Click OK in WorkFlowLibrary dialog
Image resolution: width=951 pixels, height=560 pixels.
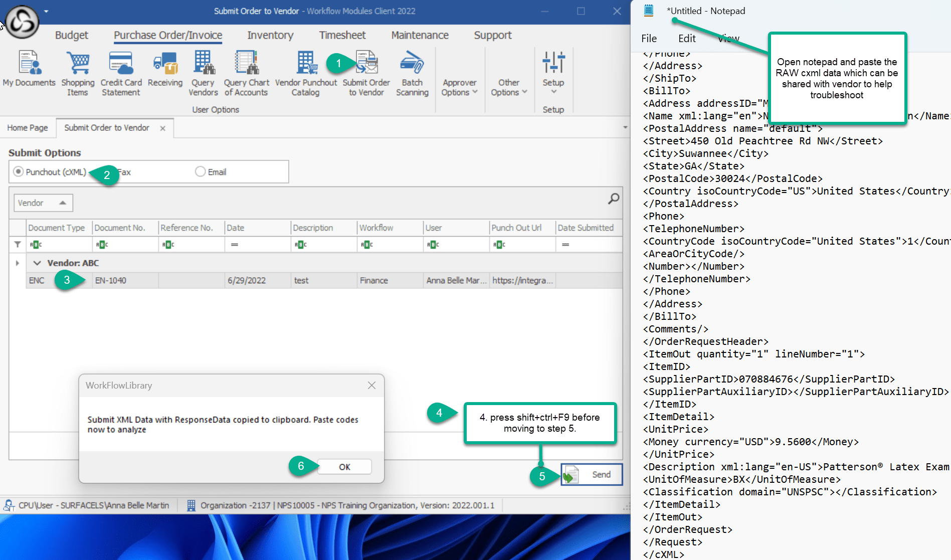click(x=344, y=467)
